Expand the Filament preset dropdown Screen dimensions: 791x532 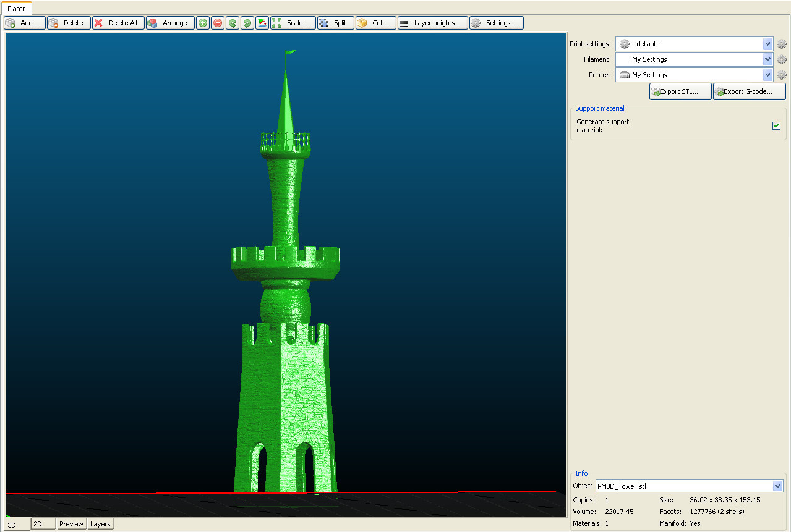[x=767, y=59]
